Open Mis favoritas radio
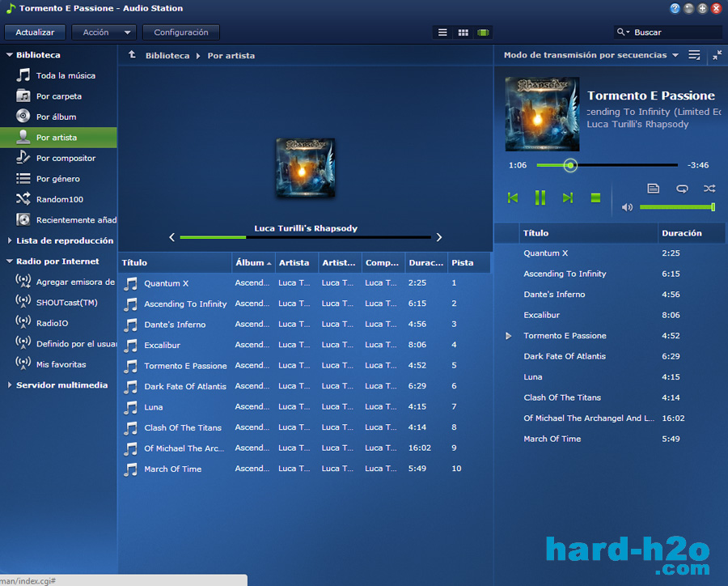Image resolution: width=728 pixels, height=586 pixels. click(58, 364)
